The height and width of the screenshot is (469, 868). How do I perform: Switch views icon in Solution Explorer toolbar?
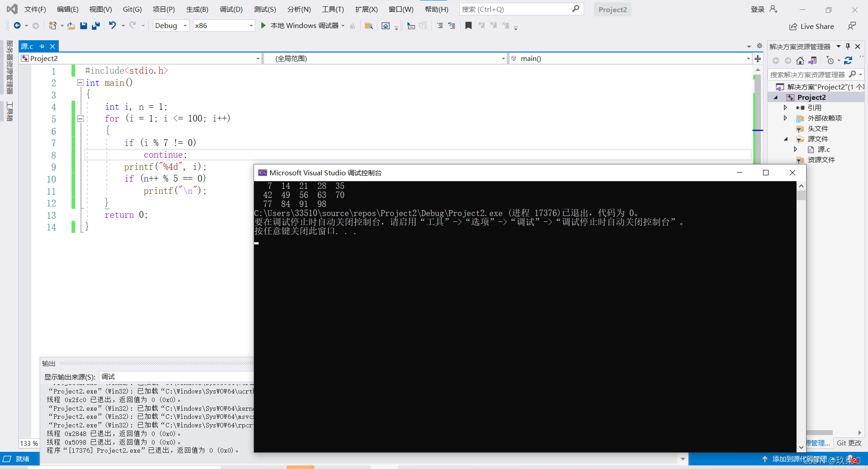pos(812,61)
